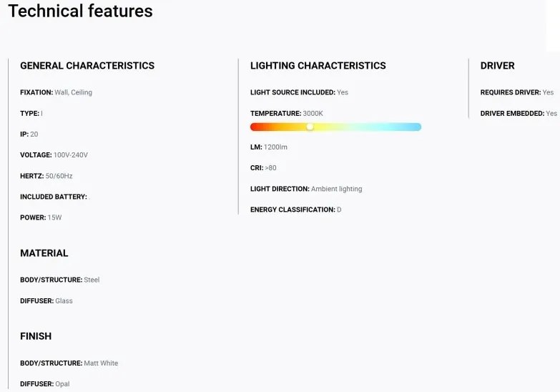Viewport: 560px width, 392px height.
Task: Click the Diffuser Glass material value
Action: click(x=64, y=301)
